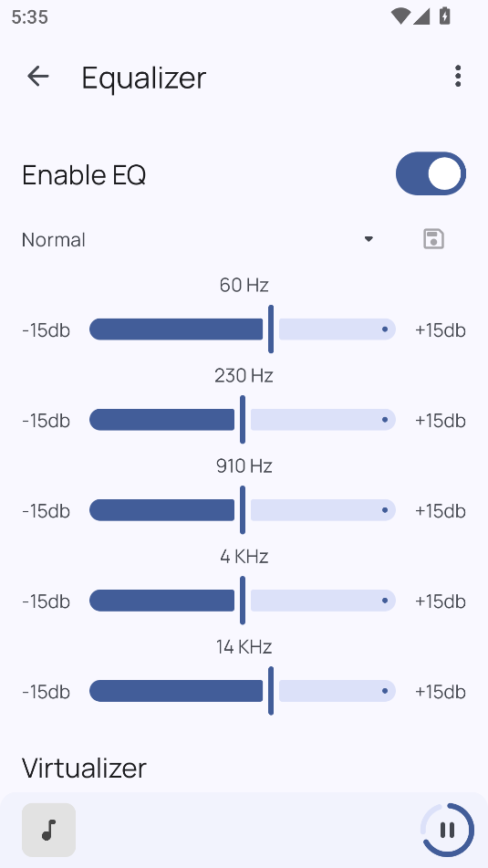The height and width of the screenshot is (868, 488).
Task: Open the Normal preset selector
Action: (198, 240)
